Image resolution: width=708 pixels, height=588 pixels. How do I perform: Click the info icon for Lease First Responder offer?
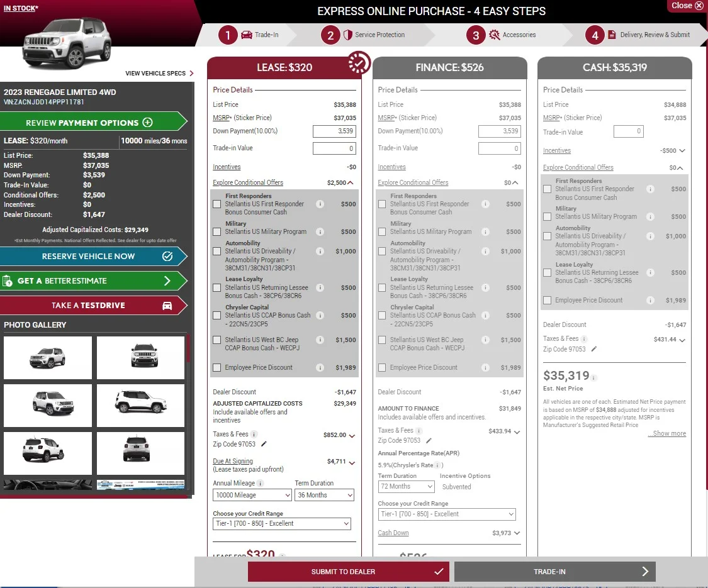pyautogui.click(x=320, y=204)
